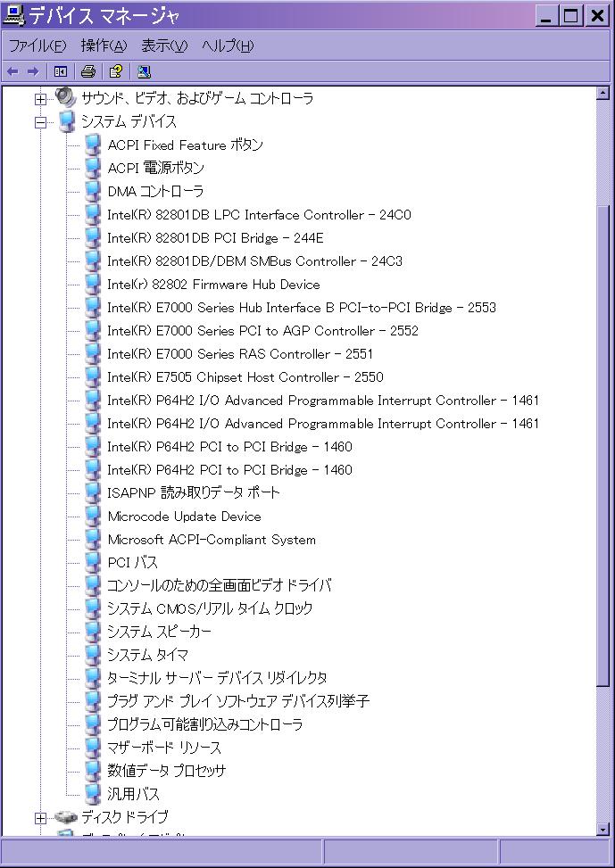The width and height of the screenshot is (615, 868).
Task: Select サウンド、ビデオ、およびゲーム コントローラ label
Action: 197,98
